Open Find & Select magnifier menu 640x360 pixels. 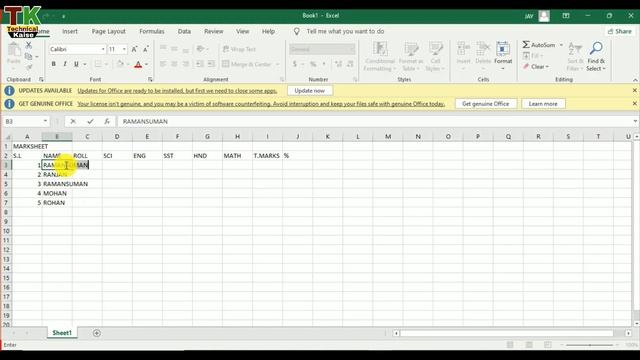click(x=596, y=56)
